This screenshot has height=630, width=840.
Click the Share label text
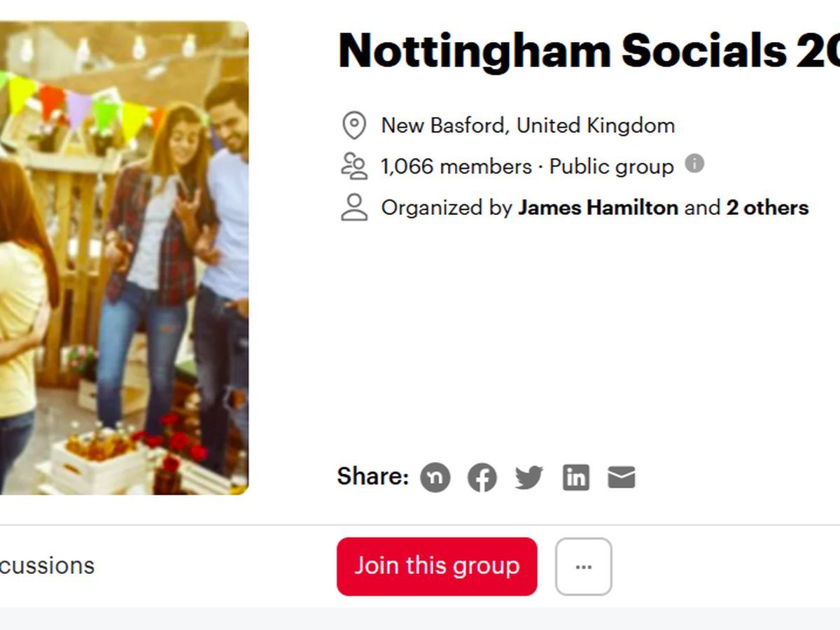[372, 477]
